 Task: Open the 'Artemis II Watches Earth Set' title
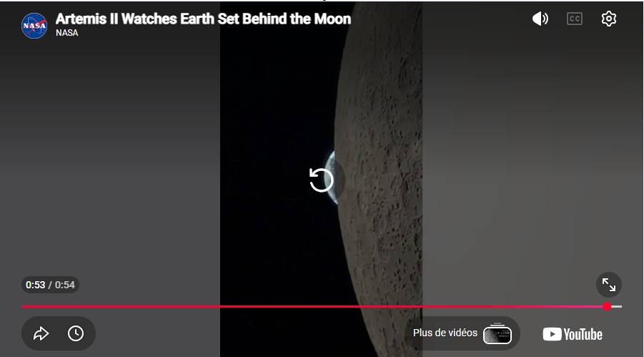click(x=203, y=19)
